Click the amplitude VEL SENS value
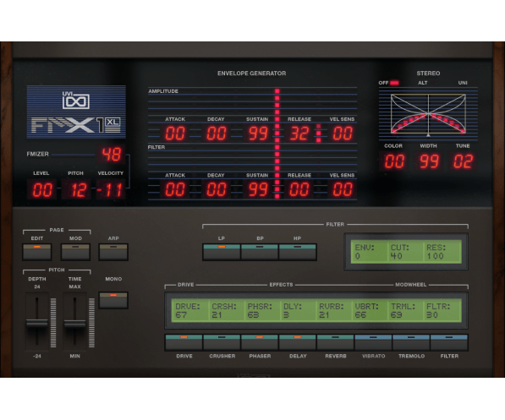The width and height of the screenshot is (505, 420). pyautogui.click(x=342, y=134)
